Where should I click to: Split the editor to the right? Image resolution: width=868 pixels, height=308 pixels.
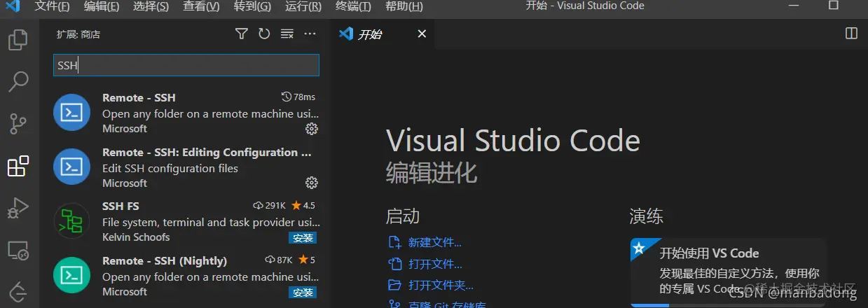pyautogui.click(x=851, y=34)
